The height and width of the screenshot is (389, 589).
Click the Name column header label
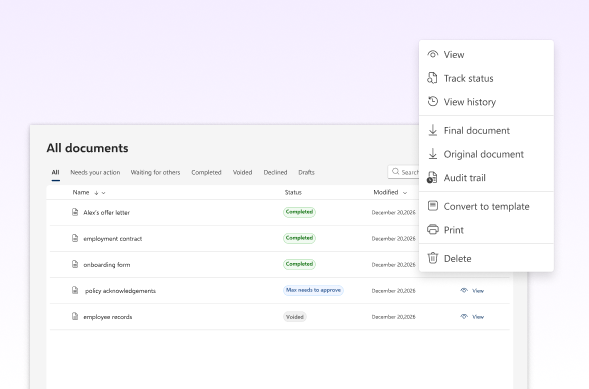(81, 192)
